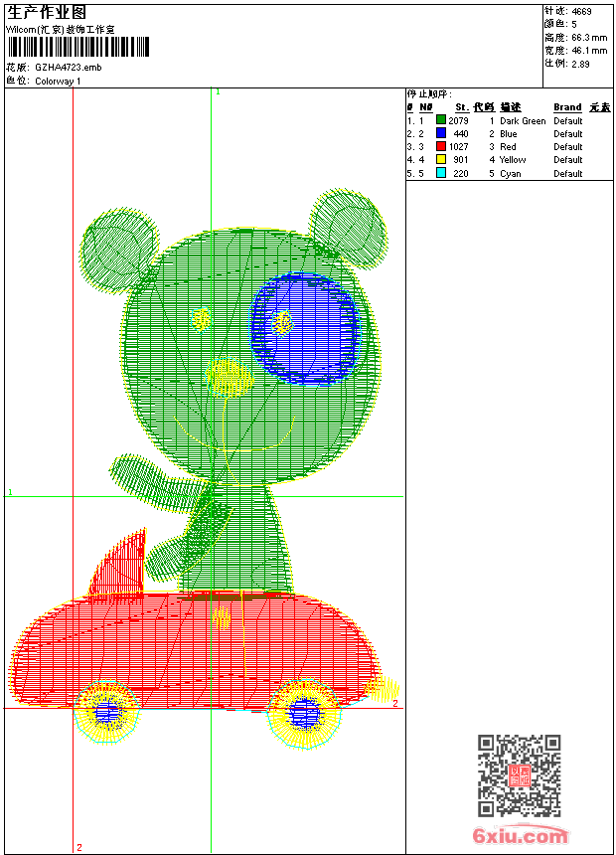Click the barcode under the title

pyautogui.click(x=77, y=47)
